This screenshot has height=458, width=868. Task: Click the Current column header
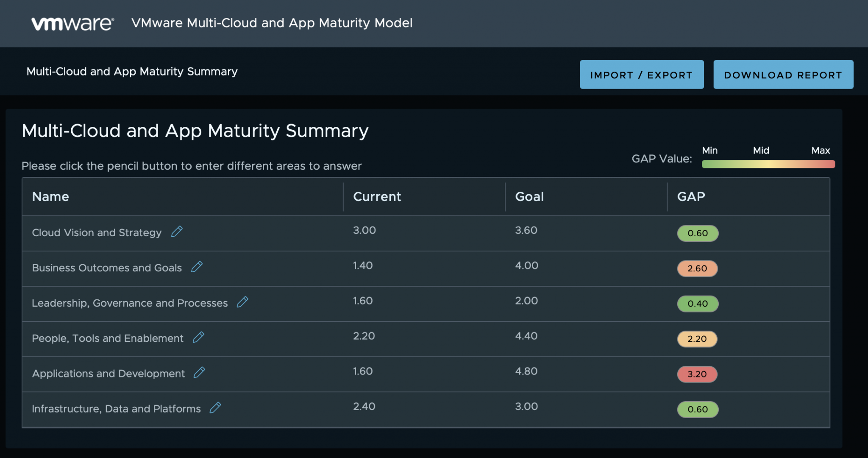[376, 196]
